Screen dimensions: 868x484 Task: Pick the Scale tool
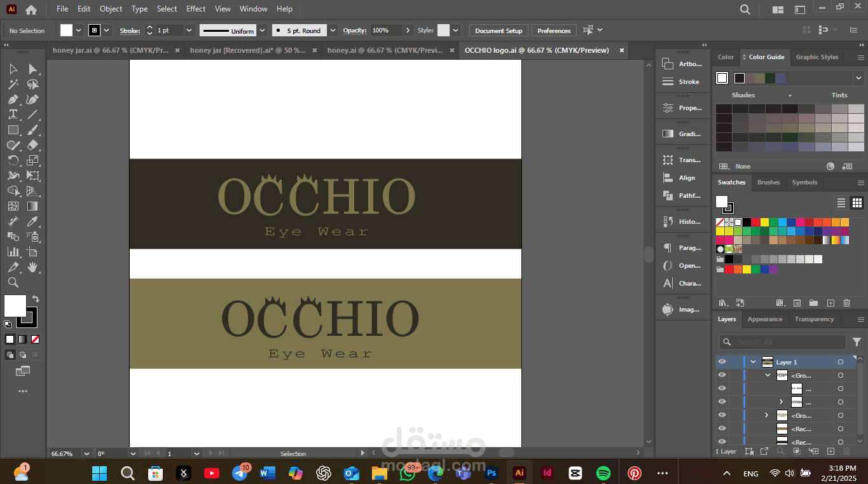point(32,160)
